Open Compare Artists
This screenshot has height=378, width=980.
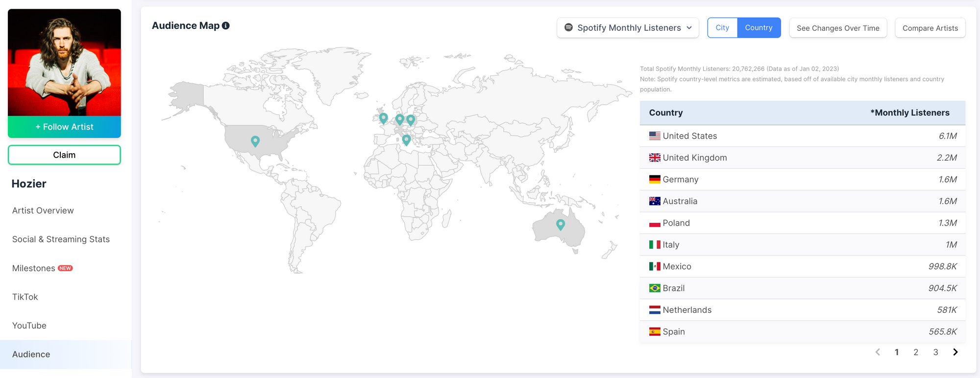point(930,28)
